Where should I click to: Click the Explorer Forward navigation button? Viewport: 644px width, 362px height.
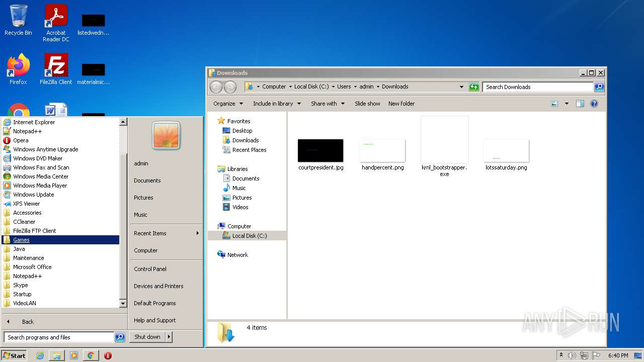coord(230,87)
